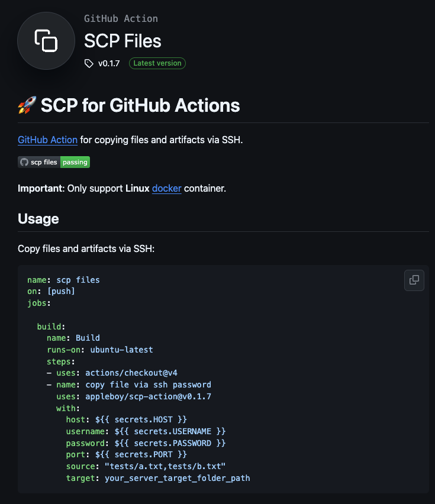435x504 pixels.
Task: Click the 'GitHub Action' label above title
Action: [x=121, y=19]
